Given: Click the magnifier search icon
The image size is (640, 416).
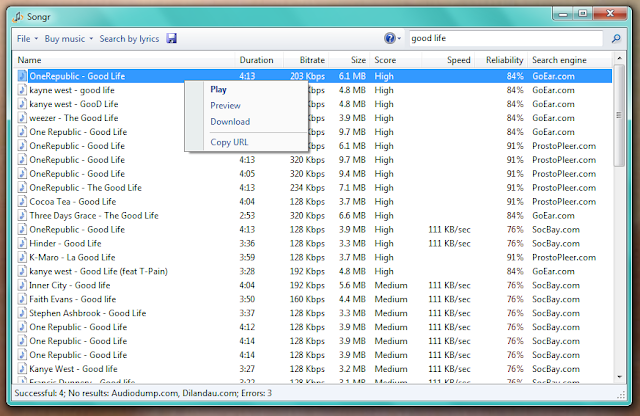Looking at the screenshot, I should tap(616, 38).
